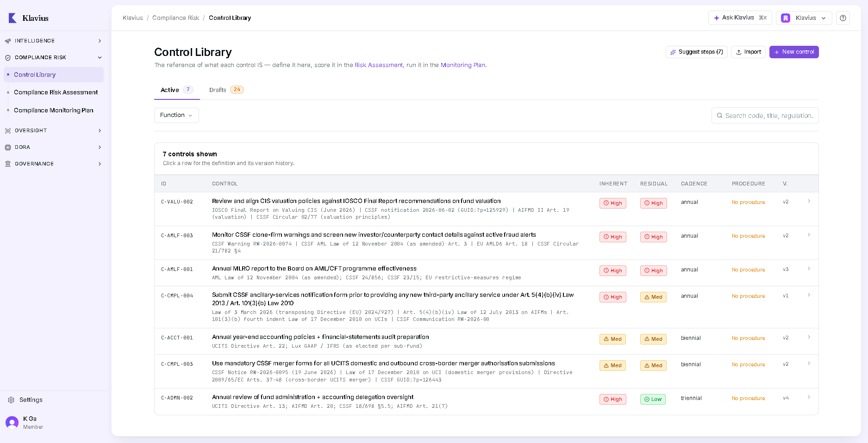Click the triennial cadence cell
Screen dimensions: 868x443
(691, 399)
